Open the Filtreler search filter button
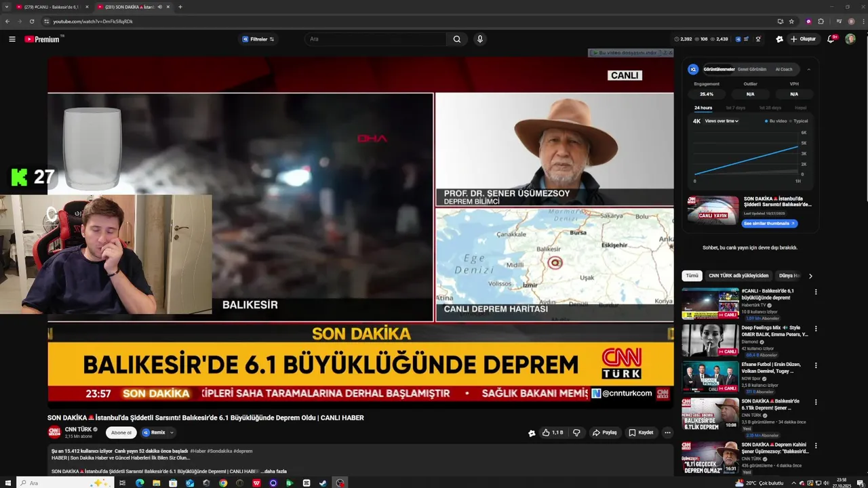Screen dimensions: 868x488 pyautogui.click(x=258, y=39)
